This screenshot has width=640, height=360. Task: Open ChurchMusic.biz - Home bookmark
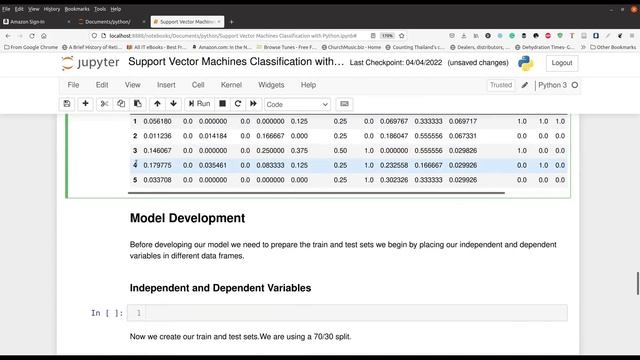coord(351,47)
